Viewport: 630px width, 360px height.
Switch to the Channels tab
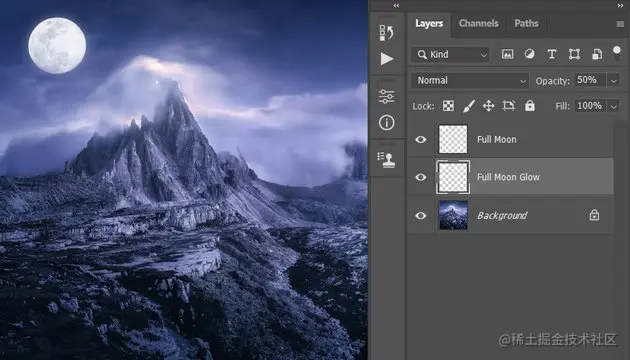(x=479, y=23)
